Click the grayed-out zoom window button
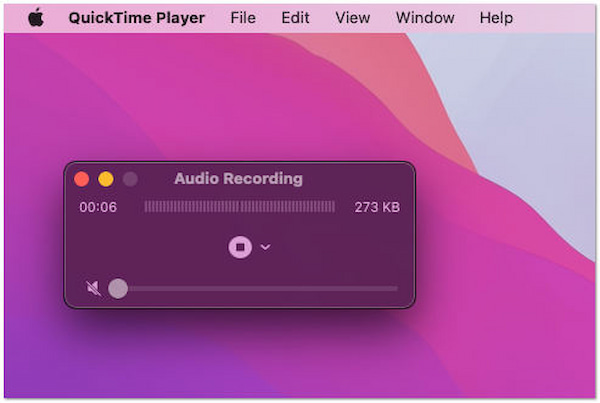 (130, 179)
